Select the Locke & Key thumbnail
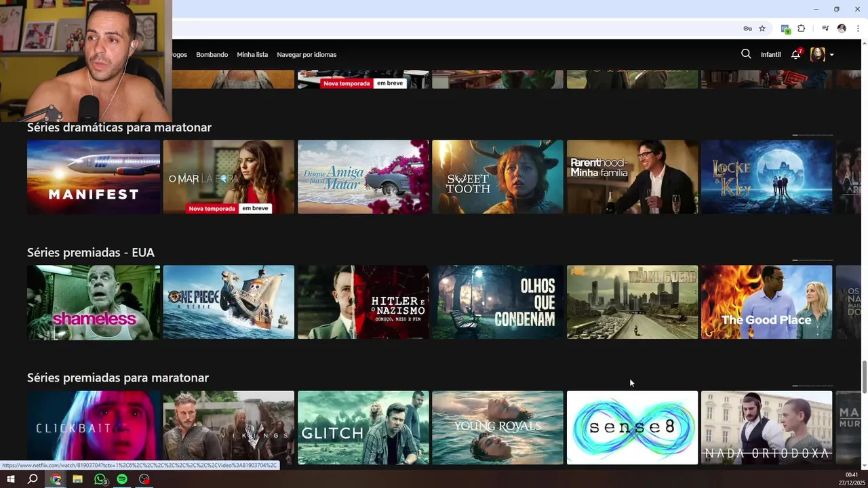This screenshot has width=868, height=488. [x=766, y=177]
